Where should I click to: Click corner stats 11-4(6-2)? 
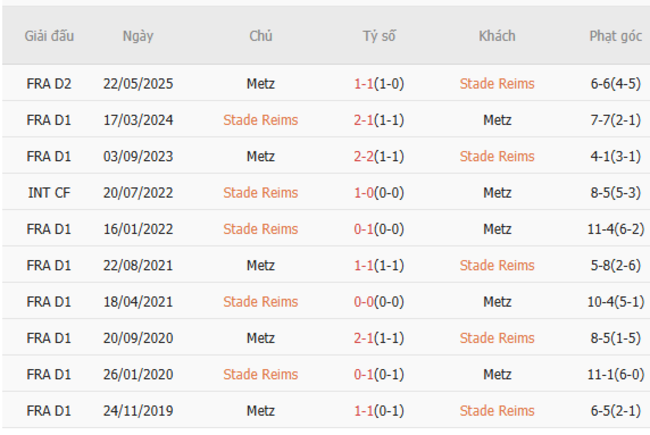[615, 229]
